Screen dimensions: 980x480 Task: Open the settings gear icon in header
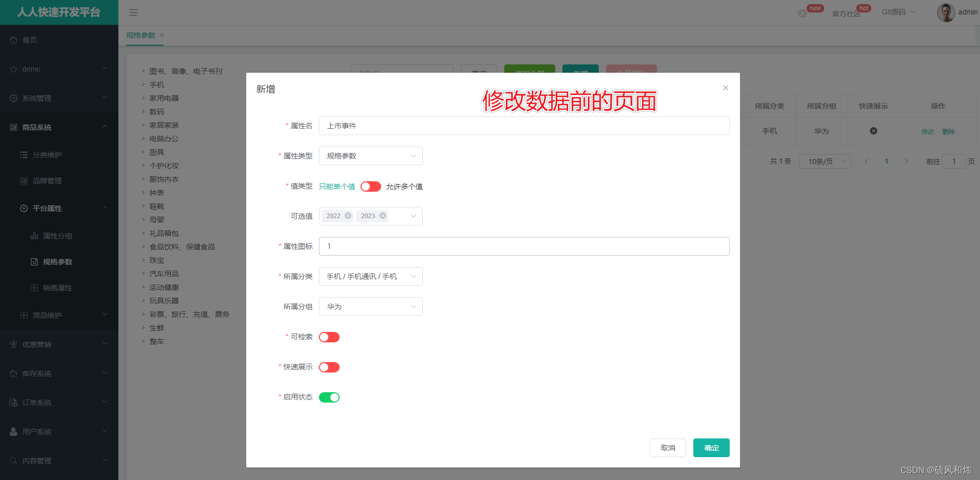802,14
